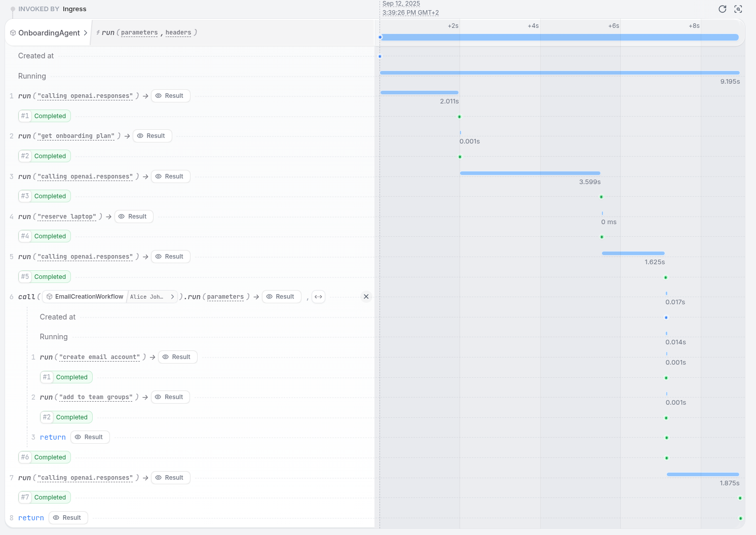Click the code brackets icon next to EmailCreationWorkflow Result
Screen dimensions: 756x535
[318, 297]
